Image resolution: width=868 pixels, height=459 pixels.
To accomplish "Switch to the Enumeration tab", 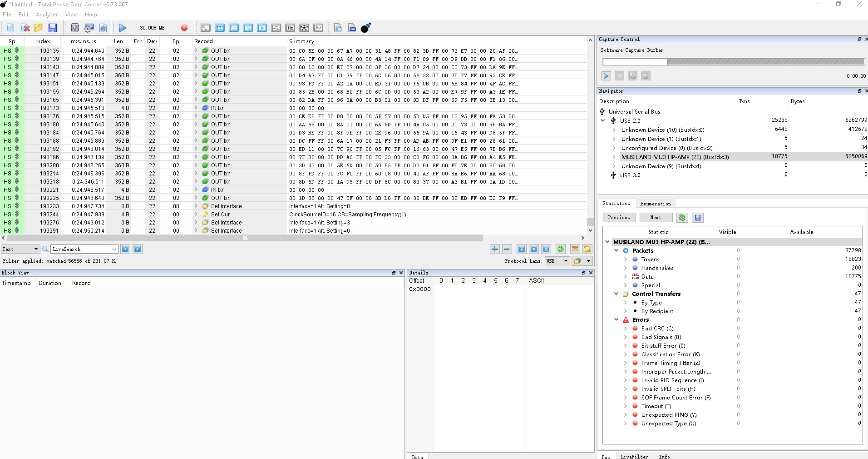I will (x=656, y=204).
